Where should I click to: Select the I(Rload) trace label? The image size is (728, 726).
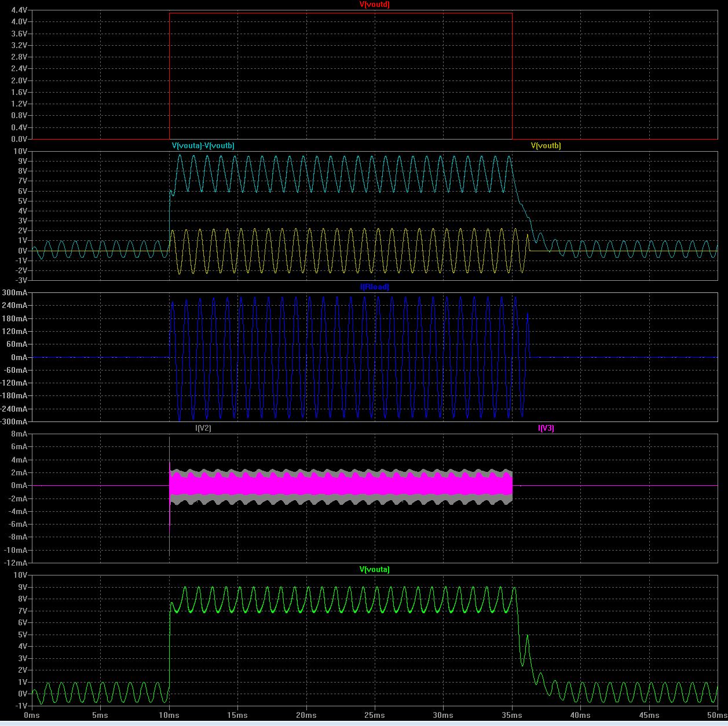coord(374,287)
